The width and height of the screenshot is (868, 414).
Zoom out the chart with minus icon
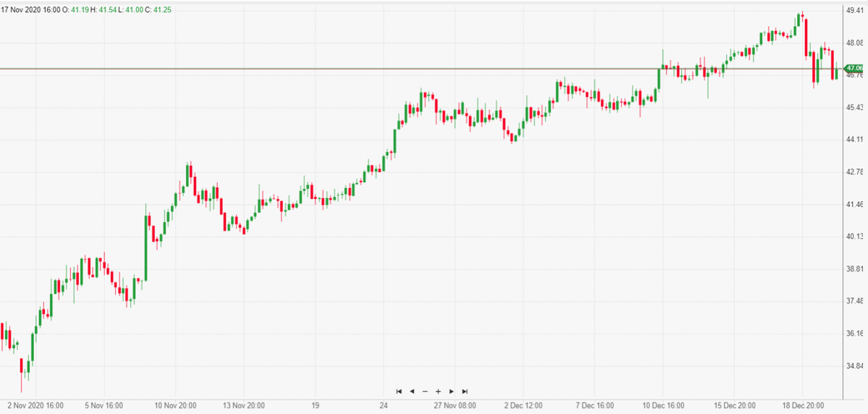pos(425,392)
